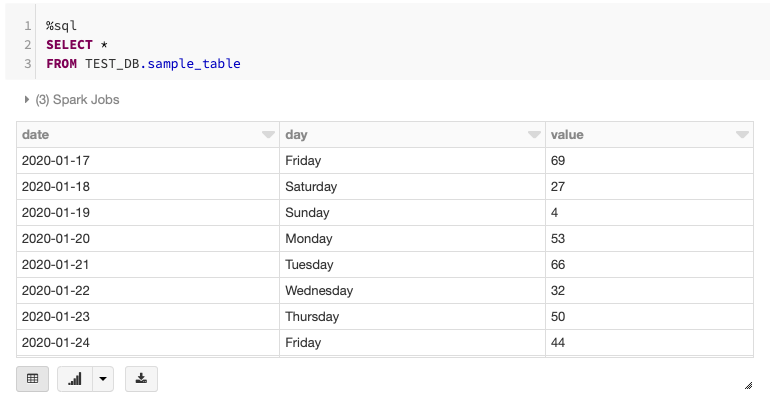This screenshot has height=400, width=770.
Task: Click the date column header label
Action: (35, 135)
